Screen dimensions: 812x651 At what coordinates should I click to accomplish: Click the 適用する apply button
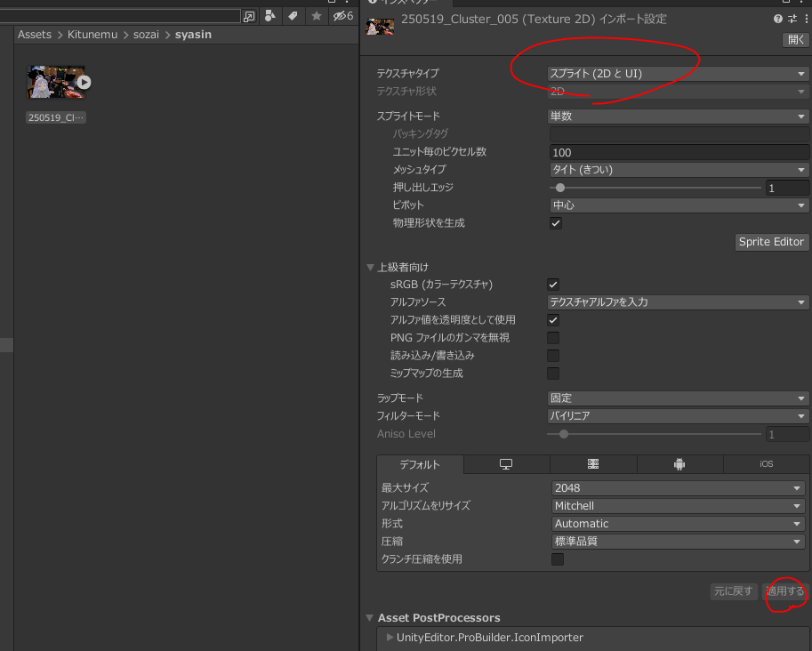[784, 591]
